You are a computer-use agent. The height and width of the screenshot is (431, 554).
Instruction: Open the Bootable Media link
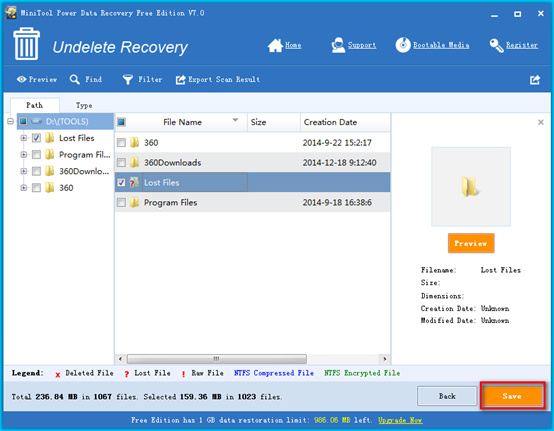tap(441, 45)
